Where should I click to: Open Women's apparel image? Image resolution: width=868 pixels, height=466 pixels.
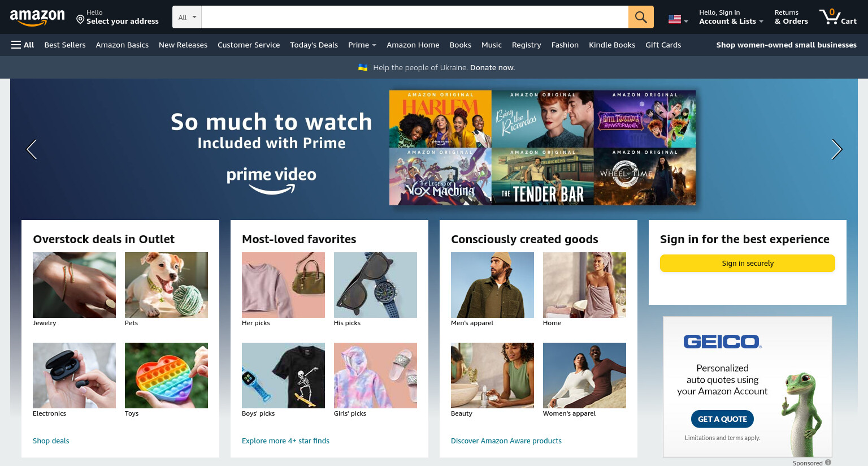584,376
